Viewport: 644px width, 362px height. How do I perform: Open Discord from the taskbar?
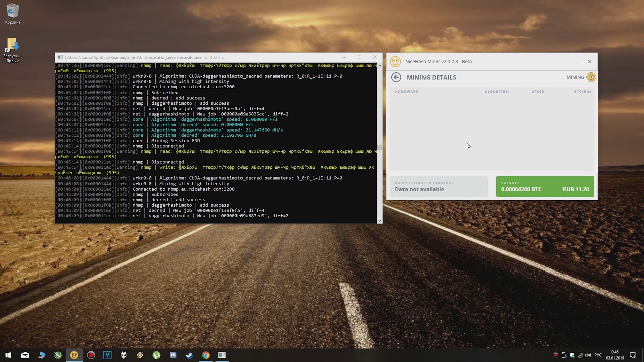(173, 355)
